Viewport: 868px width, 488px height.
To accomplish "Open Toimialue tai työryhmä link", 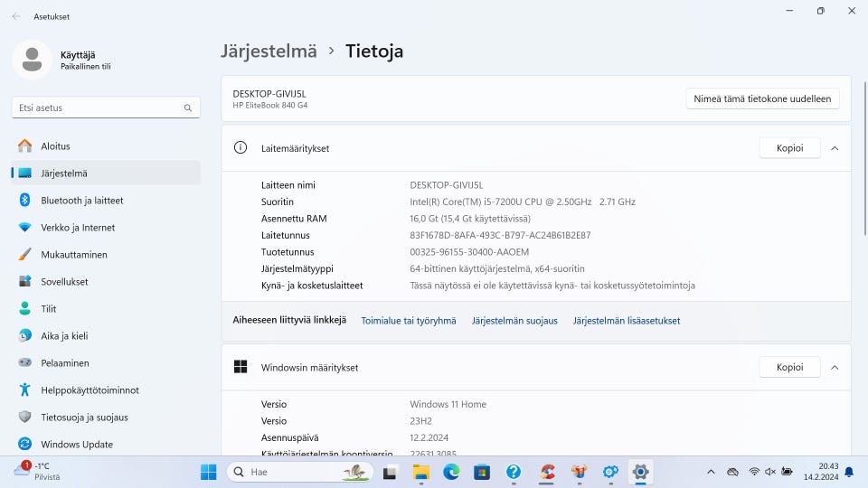I will [x=409, y=321].
